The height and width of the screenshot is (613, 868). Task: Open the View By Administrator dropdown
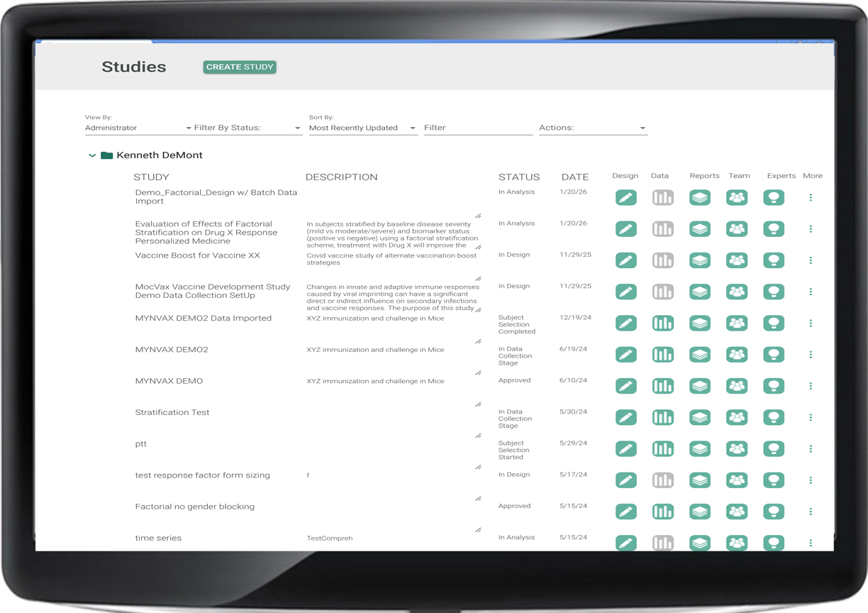[x=138, y=128]
